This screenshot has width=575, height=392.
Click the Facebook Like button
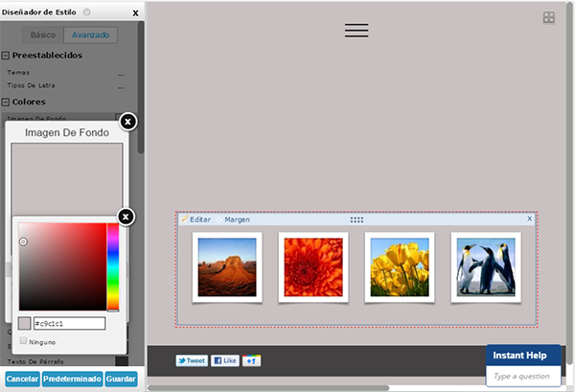click(224, 360)
